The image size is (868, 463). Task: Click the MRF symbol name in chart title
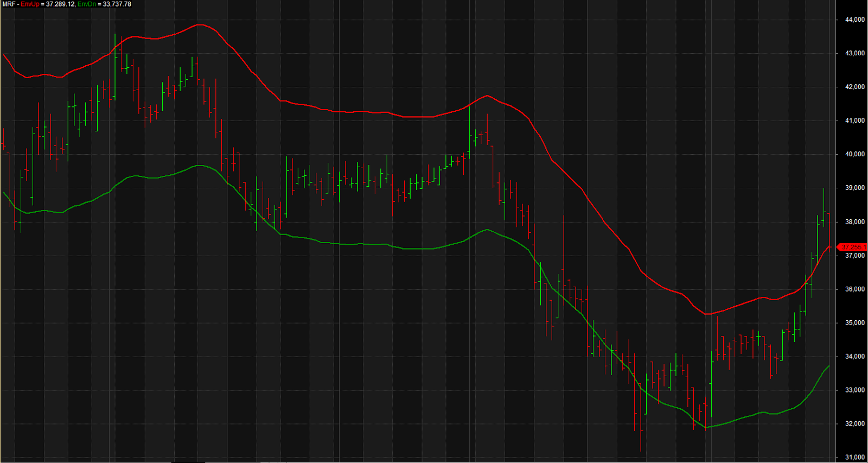9,4
